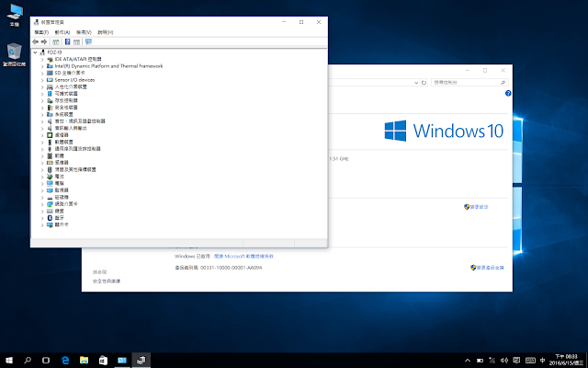This screenshot has width=588, height=368.
Task: Expand the computer node below battery
Action: pos(42,184)
